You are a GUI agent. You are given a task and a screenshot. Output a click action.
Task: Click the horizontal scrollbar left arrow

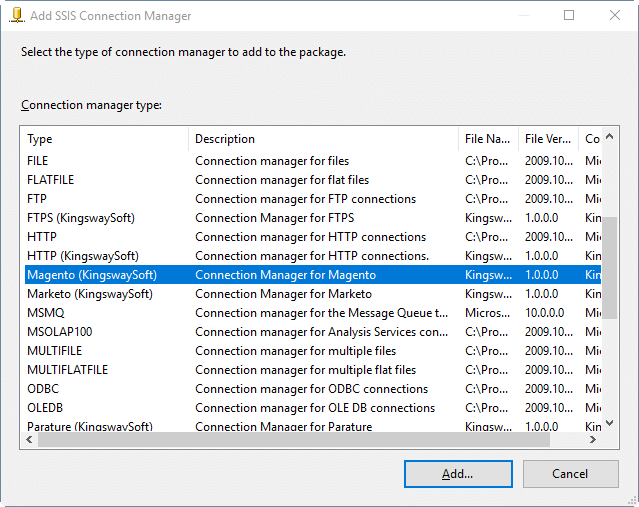click(29, 440)
